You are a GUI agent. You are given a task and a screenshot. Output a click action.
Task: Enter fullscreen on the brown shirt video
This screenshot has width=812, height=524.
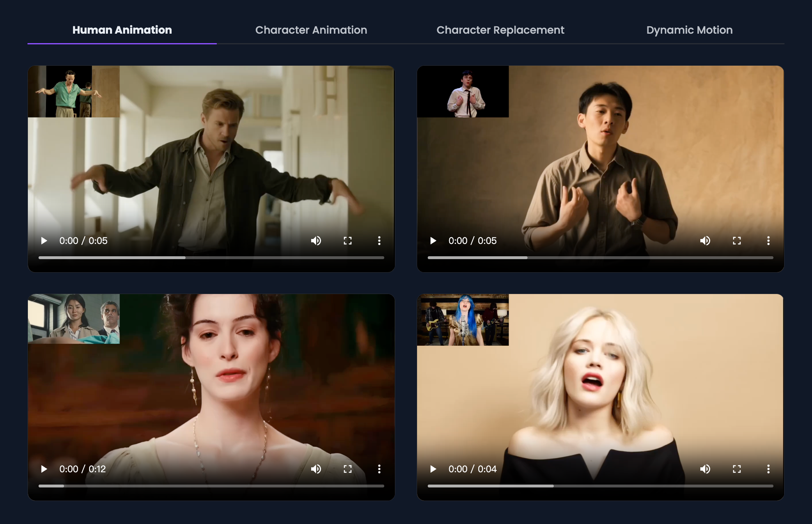click(737, 241)
